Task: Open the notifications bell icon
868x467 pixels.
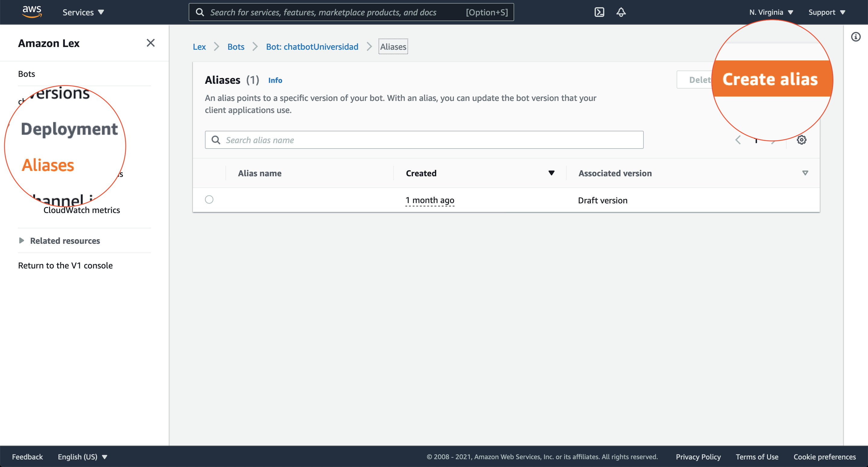Action: point(621,12)
